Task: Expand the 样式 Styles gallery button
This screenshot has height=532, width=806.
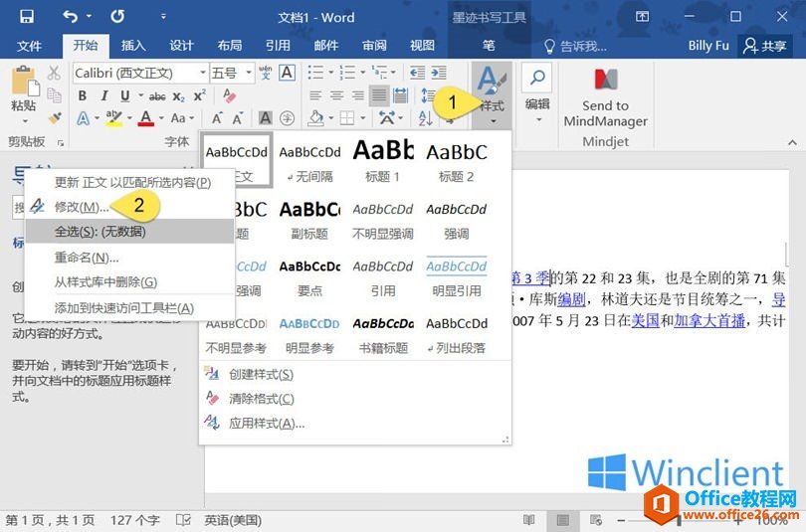Action: point(492,95)
